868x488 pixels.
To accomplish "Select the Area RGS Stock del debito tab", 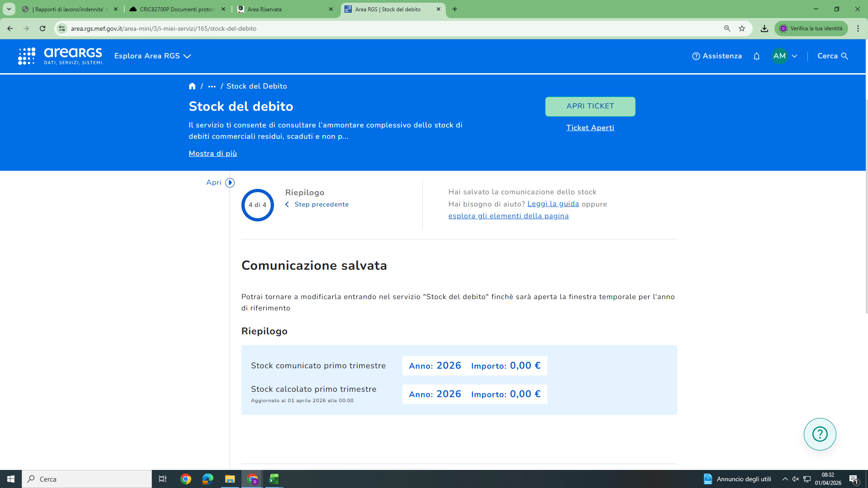I will (392, 9).
